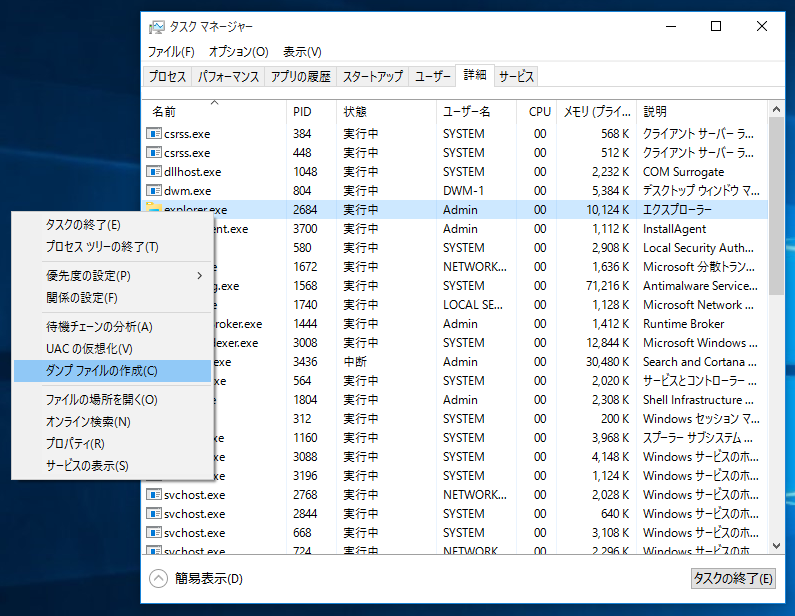This screenshot has height=616, width=795.
Task: Switch to the アプリの履歴 tab
Action: coord(300,77)
